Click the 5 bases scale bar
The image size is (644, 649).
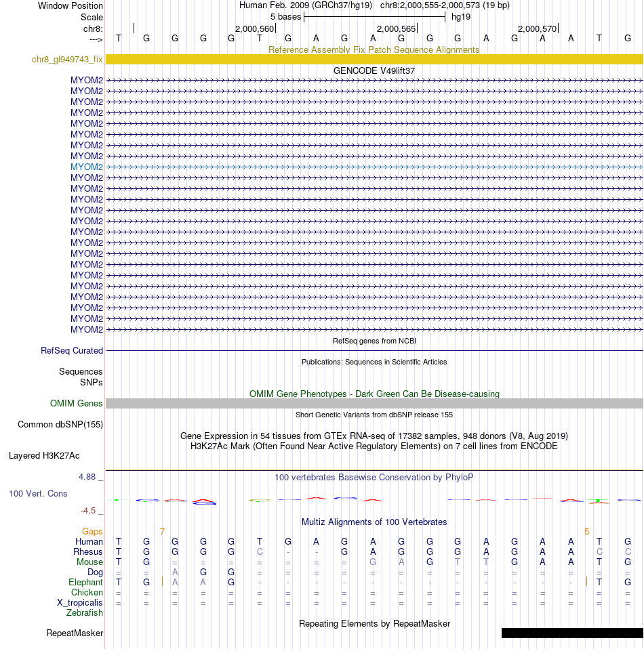coord(374,17)
